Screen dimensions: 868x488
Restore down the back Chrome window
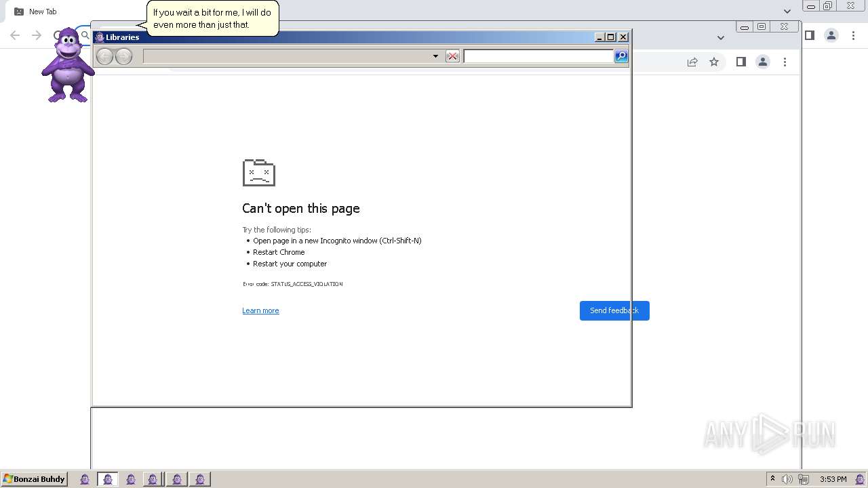pyautogui.click(x=828, y=6)
